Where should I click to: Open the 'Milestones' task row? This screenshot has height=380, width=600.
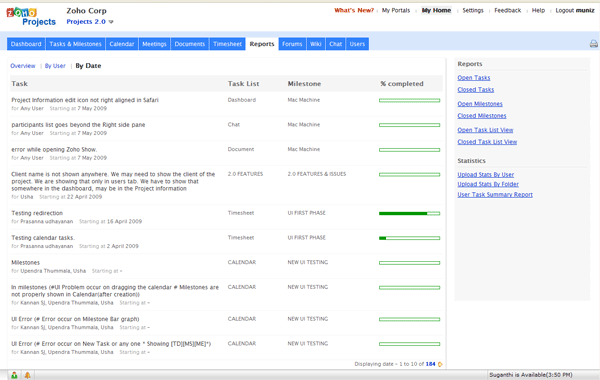pyautogui.click(x=26, y=263)
